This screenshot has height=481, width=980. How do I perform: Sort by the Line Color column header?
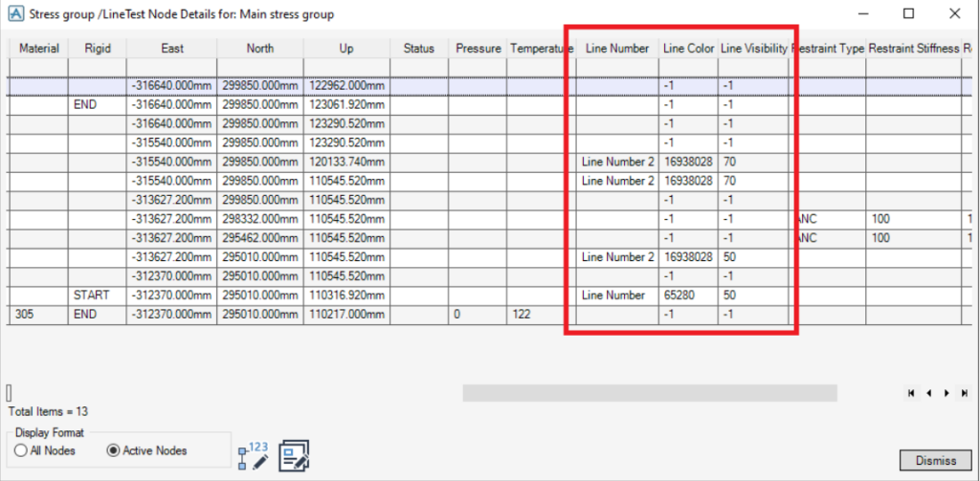[688, 48]
